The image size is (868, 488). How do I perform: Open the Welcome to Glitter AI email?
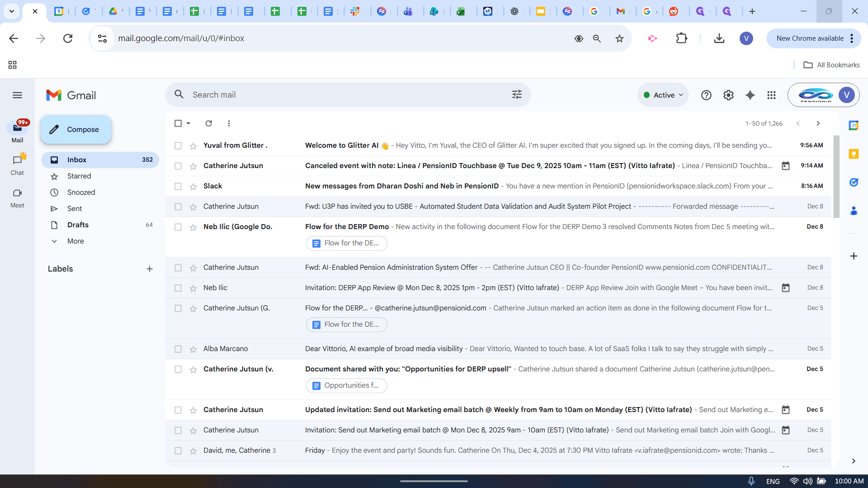click(x=498, y=145)
